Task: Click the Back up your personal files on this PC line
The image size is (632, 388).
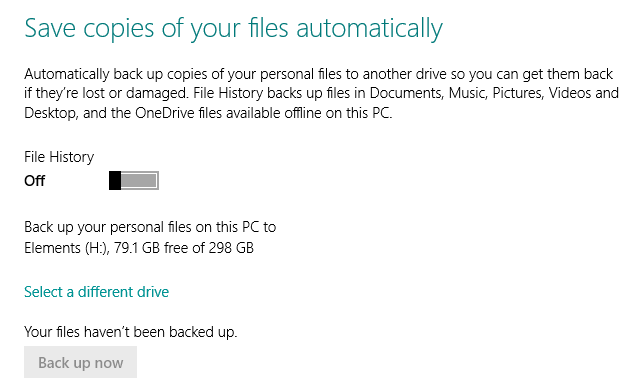Action: pyautogui.click(x=150, y=228)
